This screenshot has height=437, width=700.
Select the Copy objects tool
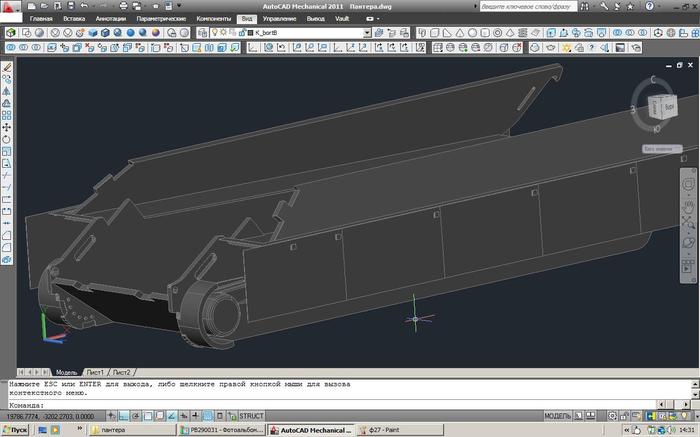coord(7,79)
